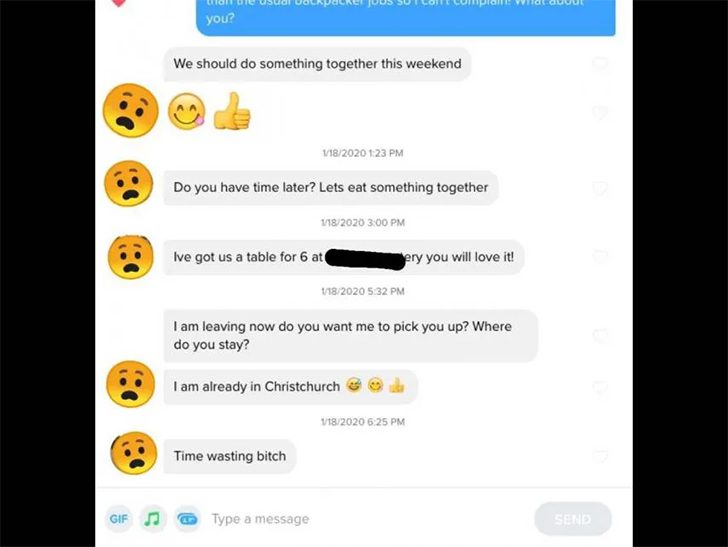Image resolution: width=728 pixels, height=547 pixels.
Task: Open the blue sticker/card icon beside music
Action: (188, 519)
